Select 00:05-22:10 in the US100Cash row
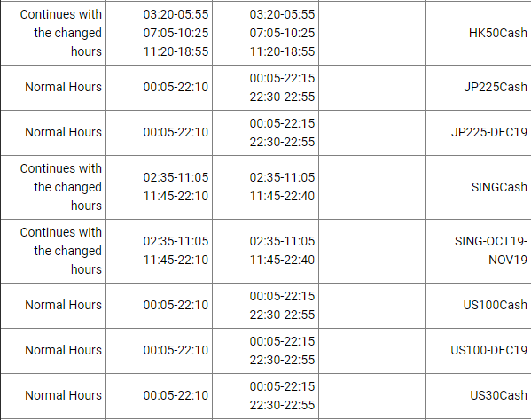This screenshot has height=420, width=531. 176,305
